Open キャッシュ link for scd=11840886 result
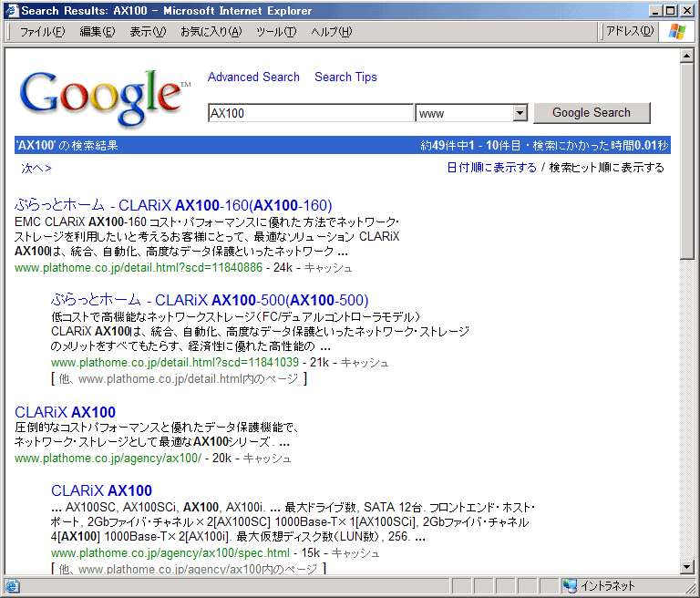Screen dimensions: 700x598 (x=328, y=268)
